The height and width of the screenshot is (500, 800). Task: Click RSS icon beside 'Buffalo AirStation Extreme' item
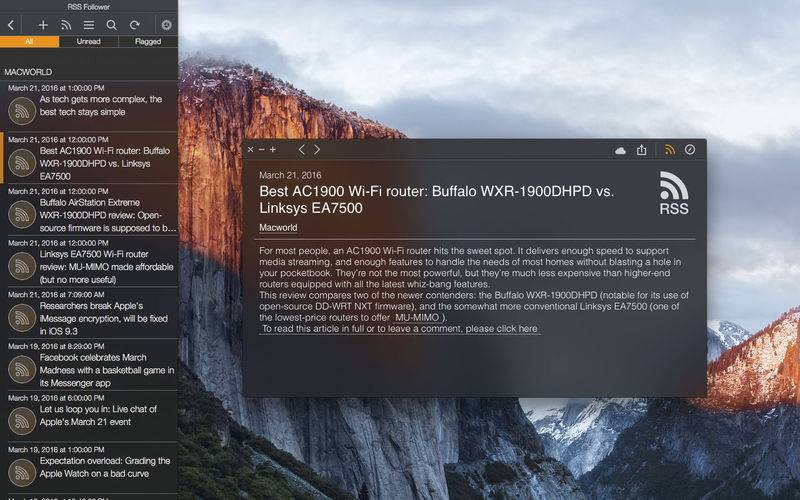[x=22, y=214]
